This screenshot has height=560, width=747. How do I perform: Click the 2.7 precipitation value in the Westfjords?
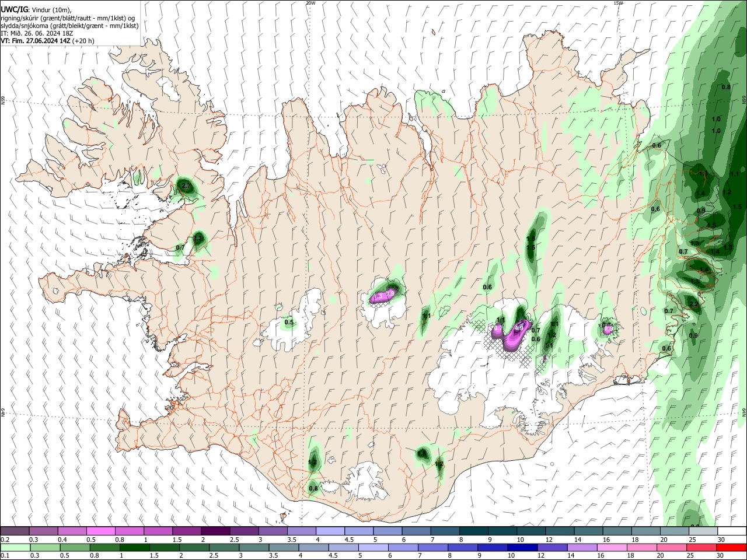186,187
